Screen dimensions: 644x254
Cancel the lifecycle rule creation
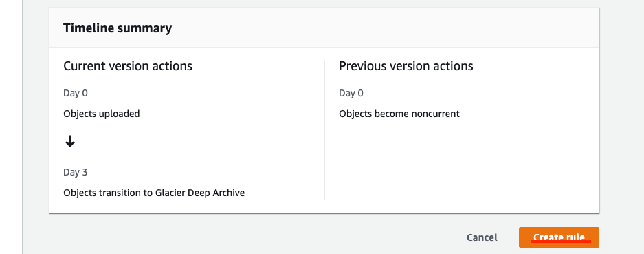coord(482,237)
